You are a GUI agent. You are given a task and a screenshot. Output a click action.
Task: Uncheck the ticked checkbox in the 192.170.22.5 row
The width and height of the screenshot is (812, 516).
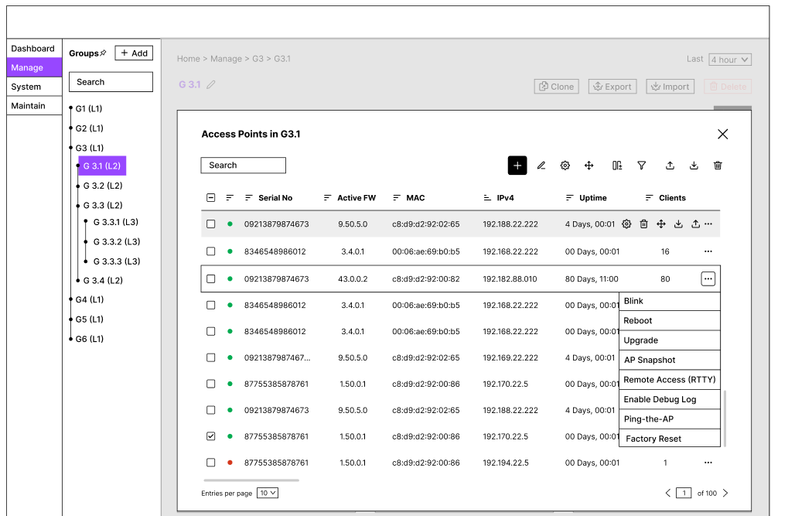click(211, 436)
